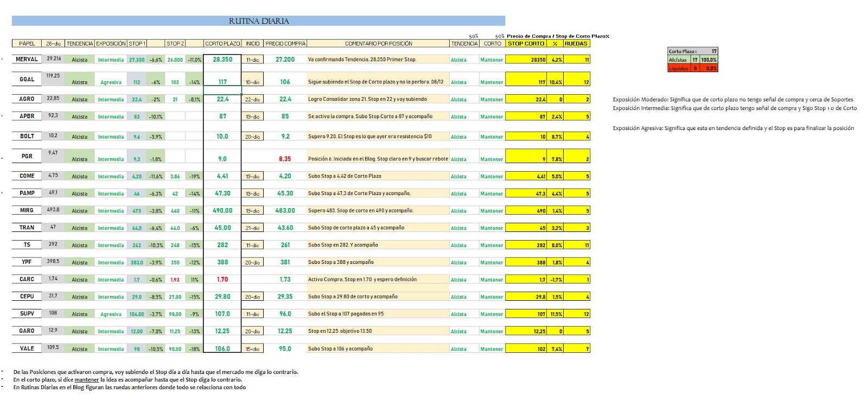The image size is (868, 394).
Task: Click the "21-dic" start date in TRAN row
Action: (x=252, y=228)
